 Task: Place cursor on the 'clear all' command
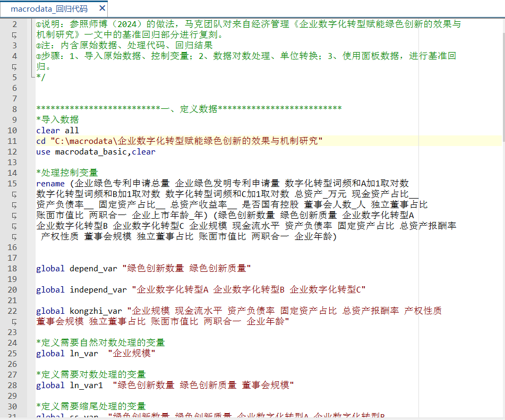click(57, 130)
